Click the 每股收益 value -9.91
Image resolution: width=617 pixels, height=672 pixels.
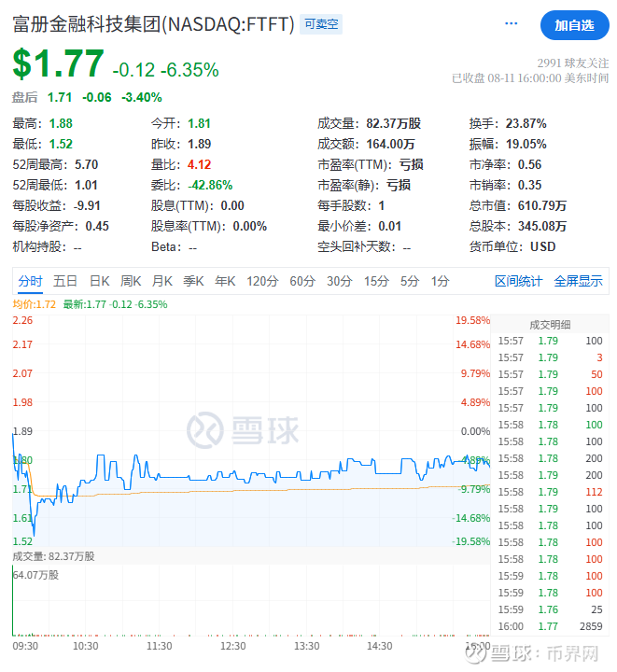(87, 205)
